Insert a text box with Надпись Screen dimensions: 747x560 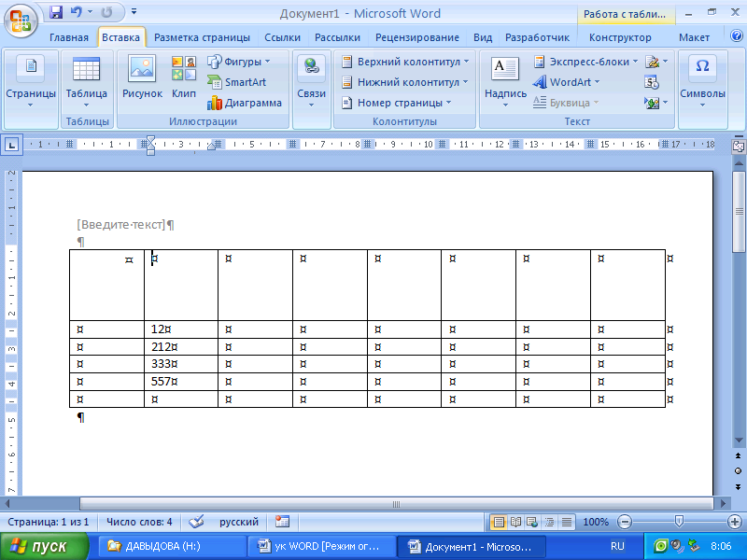click(505, 81)
